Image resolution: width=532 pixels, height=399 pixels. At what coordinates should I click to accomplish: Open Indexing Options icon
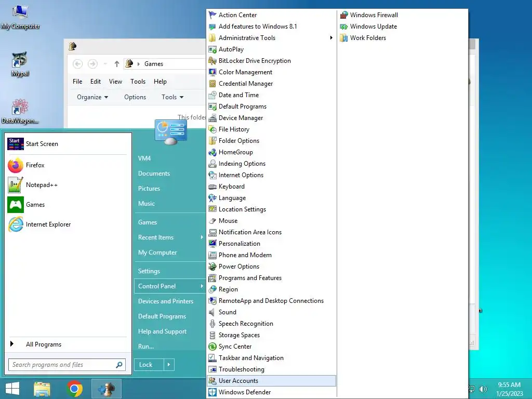pyautogui.click(x=212, y=164)
